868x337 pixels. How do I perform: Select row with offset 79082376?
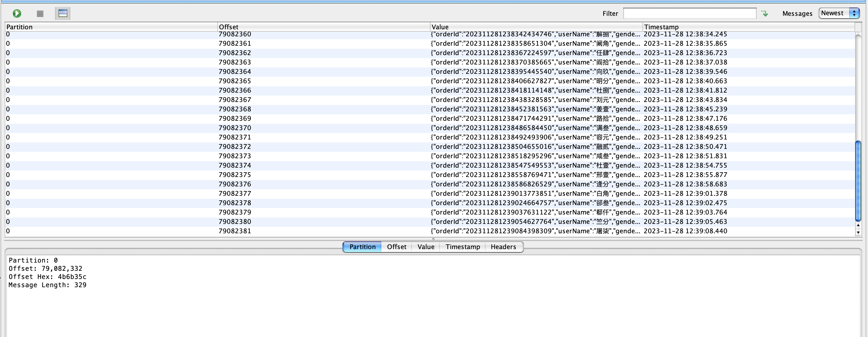pyautogui.click(x=430, y=184)
